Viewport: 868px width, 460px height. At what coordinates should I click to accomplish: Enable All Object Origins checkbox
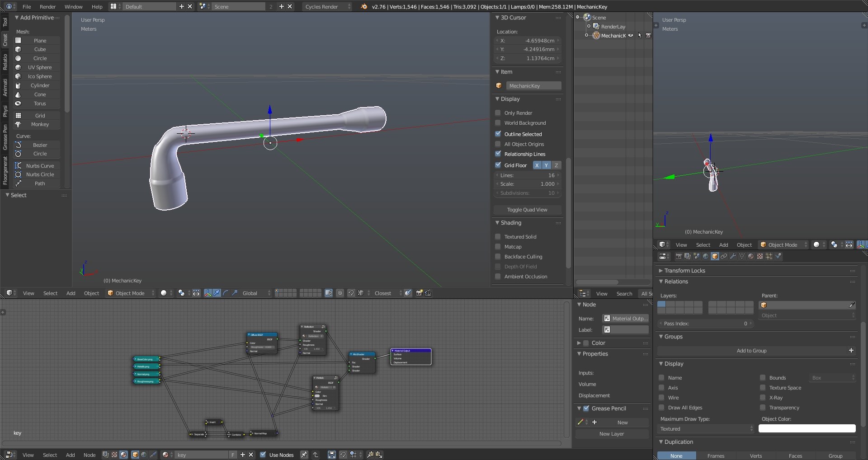(498, 144)
